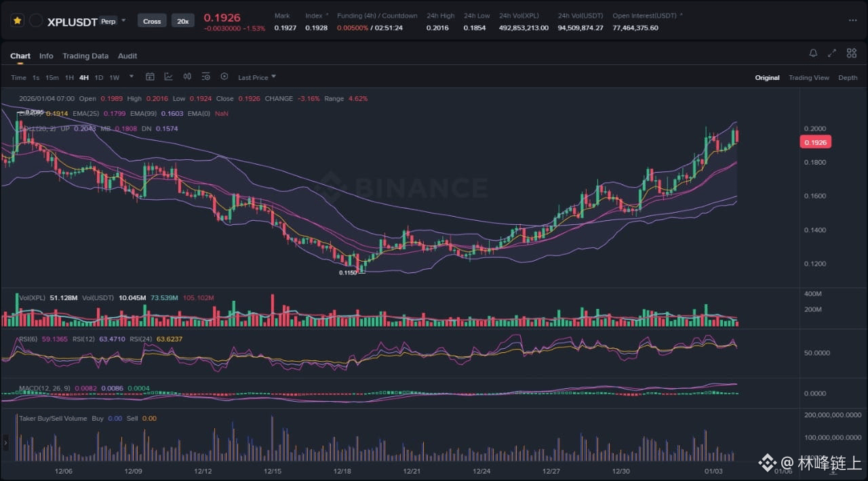Select the 1D interval
Image resolution: width=868 pixels, height=481 pixels.
point(99,78)
